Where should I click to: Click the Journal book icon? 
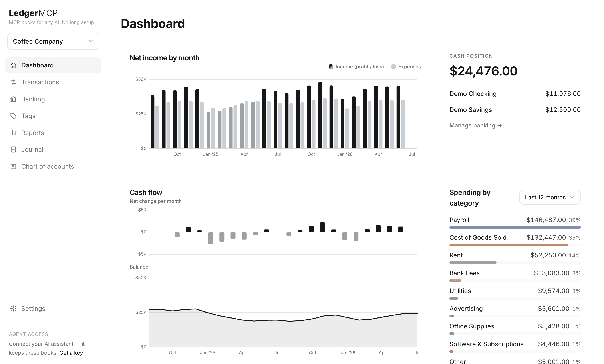point(13,150)
